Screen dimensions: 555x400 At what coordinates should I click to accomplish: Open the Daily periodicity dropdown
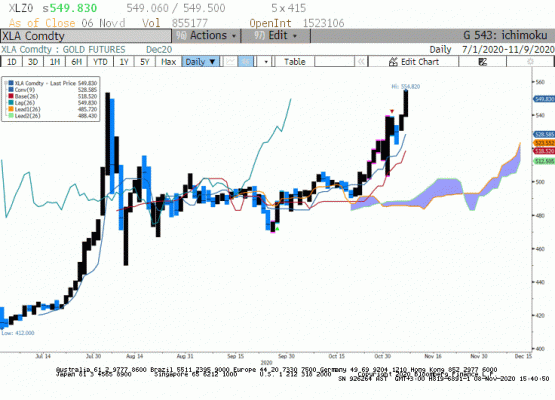point(201,62)
